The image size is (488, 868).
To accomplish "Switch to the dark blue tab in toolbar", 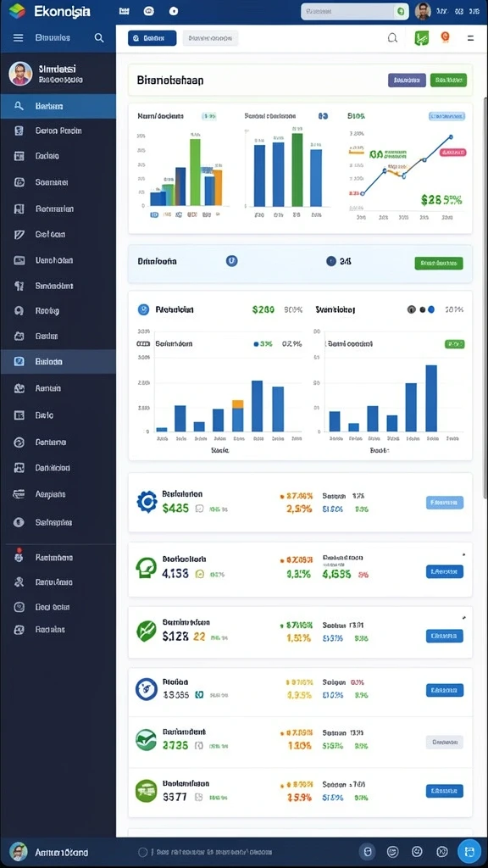I will 152,38.
